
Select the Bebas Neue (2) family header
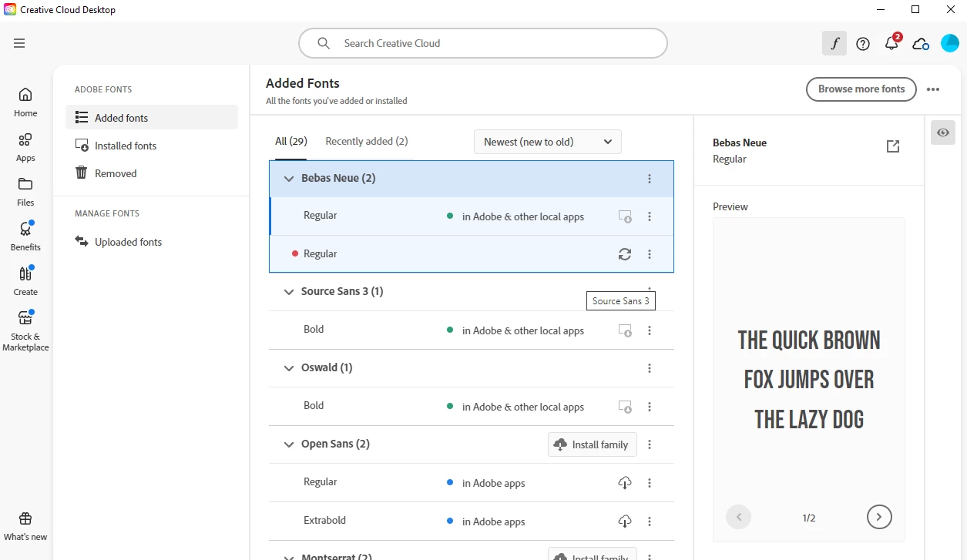click(472, 179)
